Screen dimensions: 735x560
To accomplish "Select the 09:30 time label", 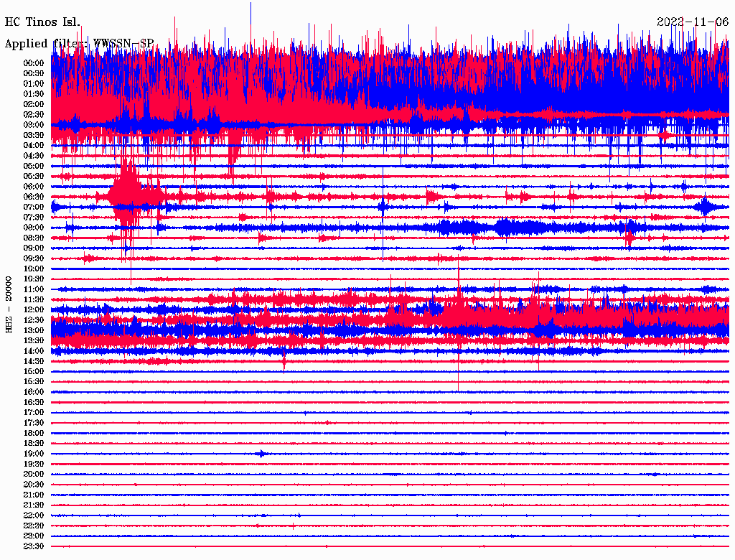I will point(34,258).
